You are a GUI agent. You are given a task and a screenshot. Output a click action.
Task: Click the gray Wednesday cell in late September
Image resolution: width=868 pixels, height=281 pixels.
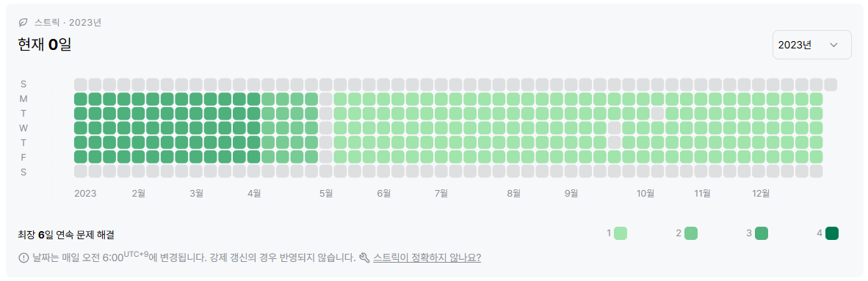615,128
